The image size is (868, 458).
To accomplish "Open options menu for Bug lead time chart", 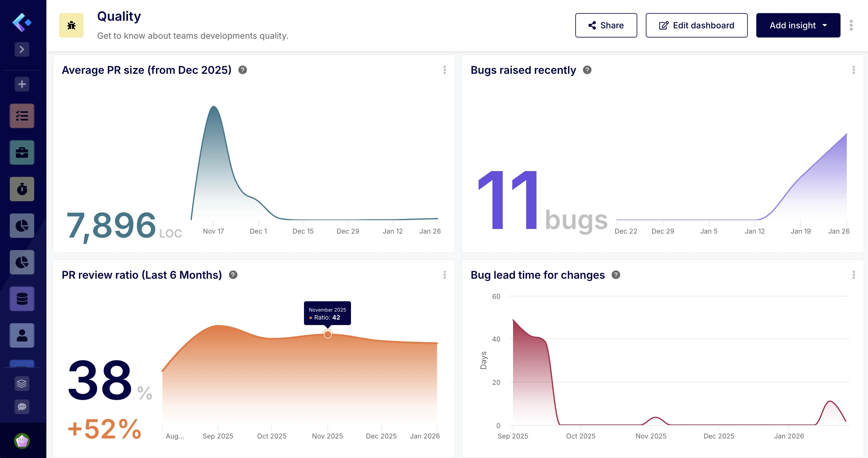I will coord(854,274).
